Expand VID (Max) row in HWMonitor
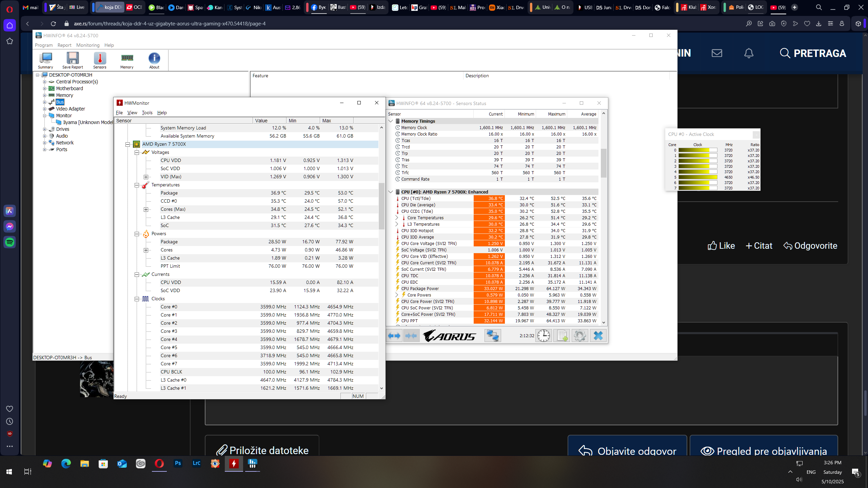This screenshot has height=488, width=868. [x=146, y=177]
